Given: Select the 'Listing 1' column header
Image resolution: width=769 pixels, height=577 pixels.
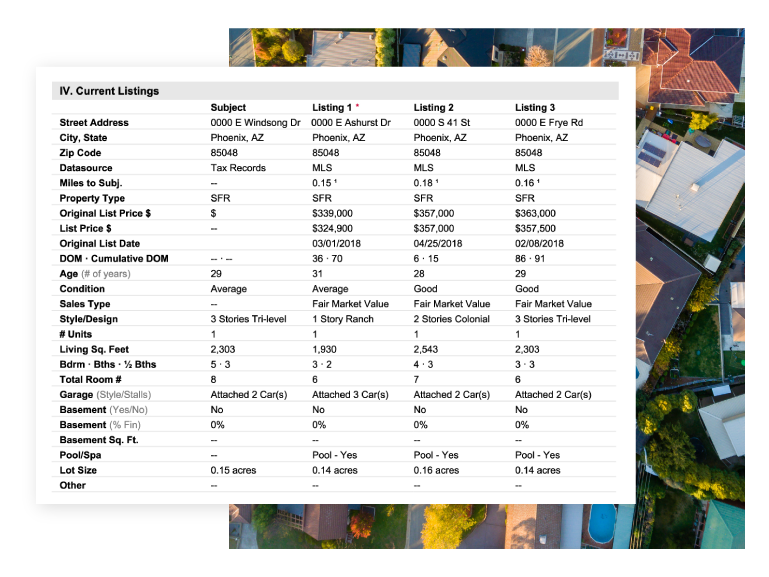Looking at the screenshot, I should (x=332, y=107).
